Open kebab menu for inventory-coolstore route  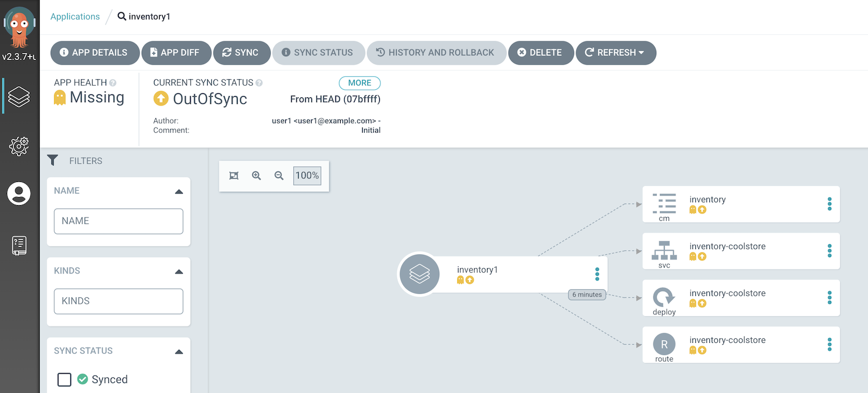[x=829, y=345]
